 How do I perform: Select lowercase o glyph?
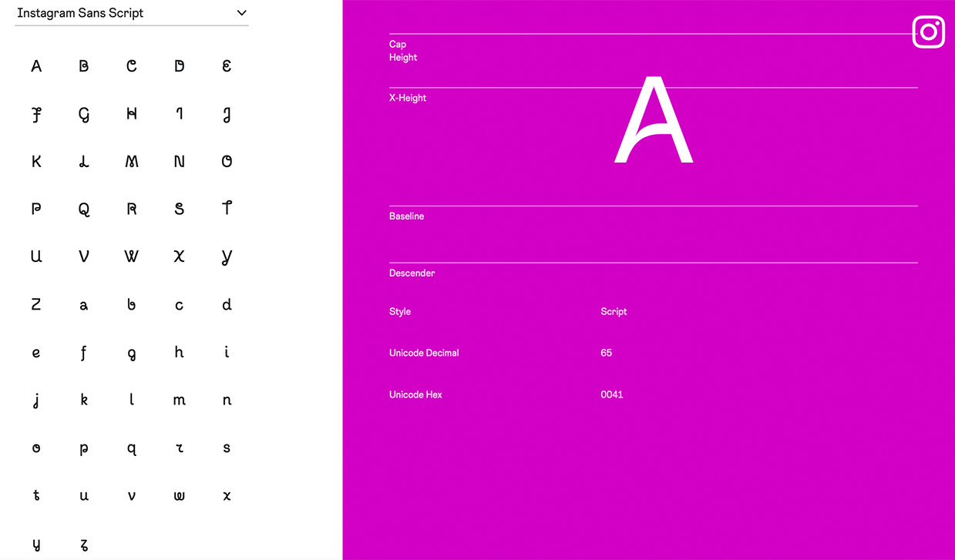[x=36, y=448]
